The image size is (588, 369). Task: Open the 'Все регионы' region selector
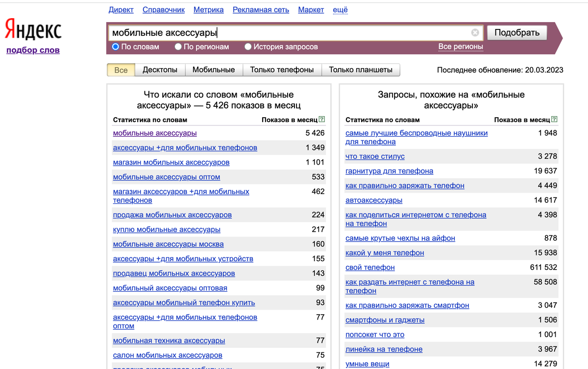461,47
